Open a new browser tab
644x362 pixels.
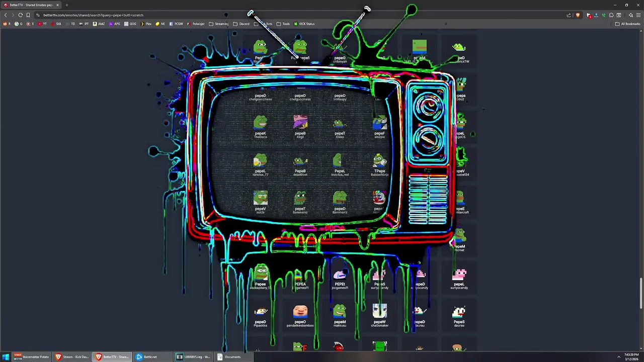(x=66, y=5)
